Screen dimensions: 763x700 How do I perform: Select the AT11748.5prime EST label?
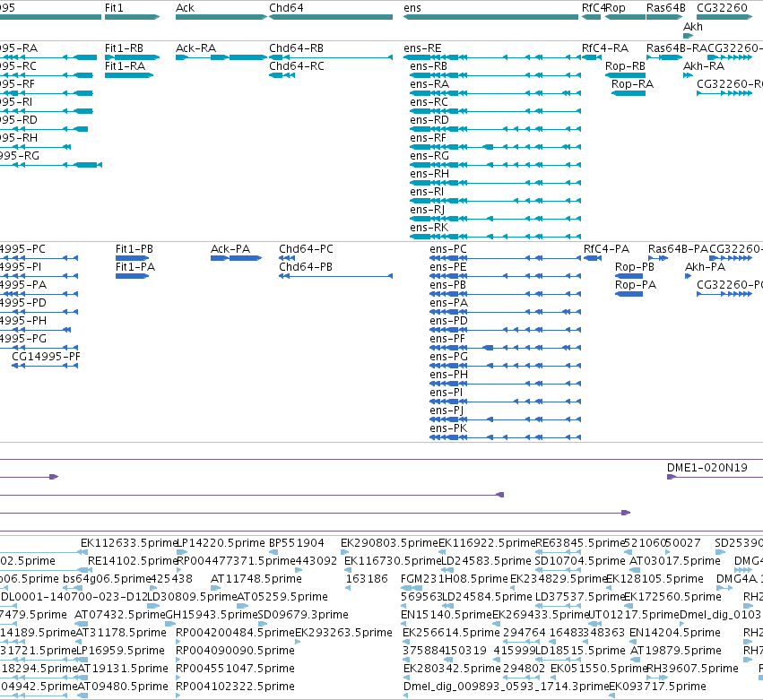click(x=256, y=579)
